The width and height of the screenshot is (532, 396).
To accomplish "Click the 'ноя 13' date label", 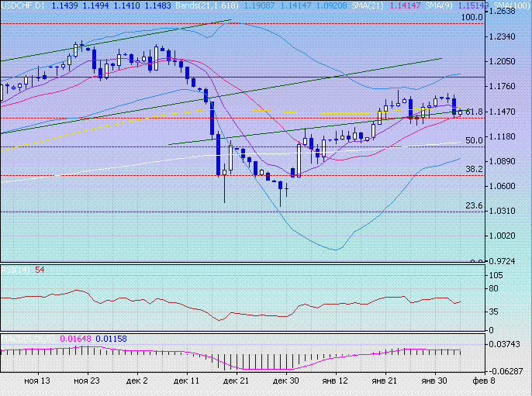I will [x=37, y=381].
